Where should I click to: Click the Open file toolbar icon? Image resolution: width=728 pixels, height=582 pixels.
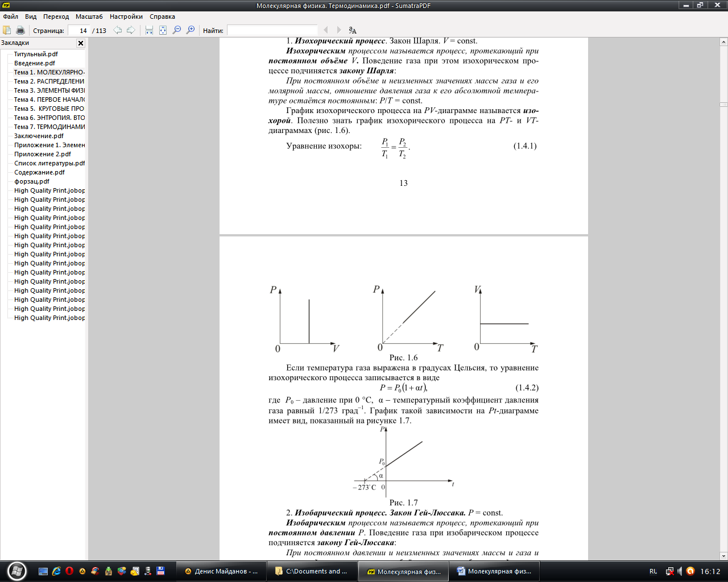coord(7,30)
